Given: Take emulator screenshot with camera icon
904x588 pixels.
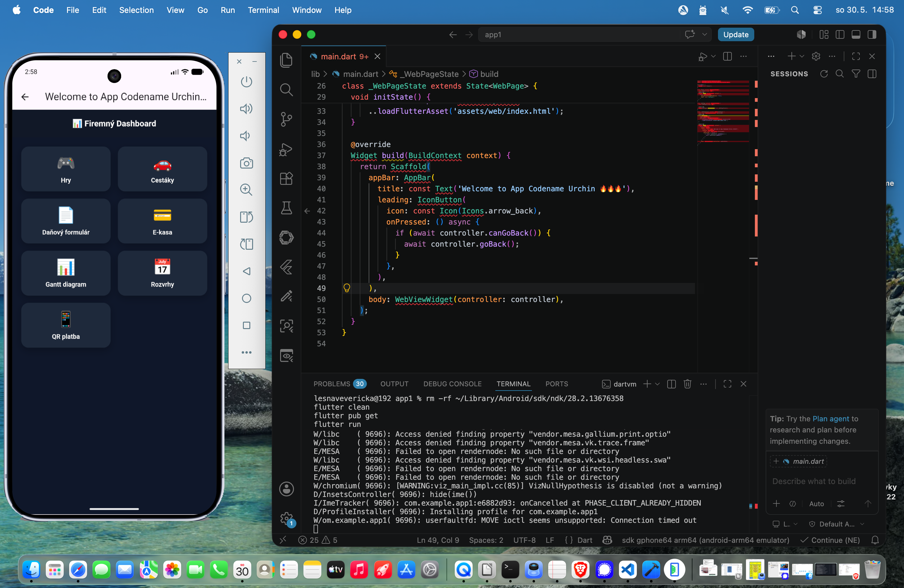Looking at the screenshot, I should [x=247, y=163].
